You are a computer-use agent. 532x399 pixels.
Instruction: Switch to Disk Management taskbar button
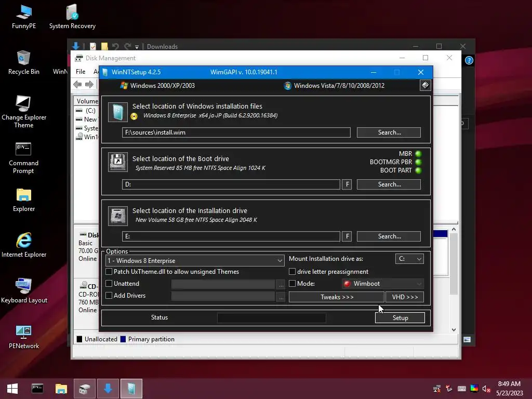pos(85,389)
